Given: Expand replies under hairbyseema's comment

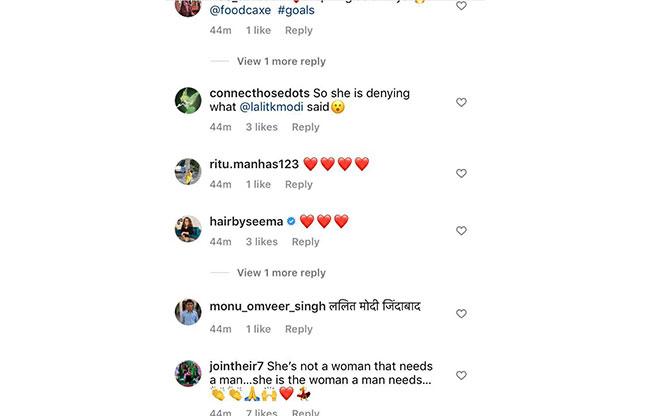Looking at the screenshot, I should tap(280, 273).
